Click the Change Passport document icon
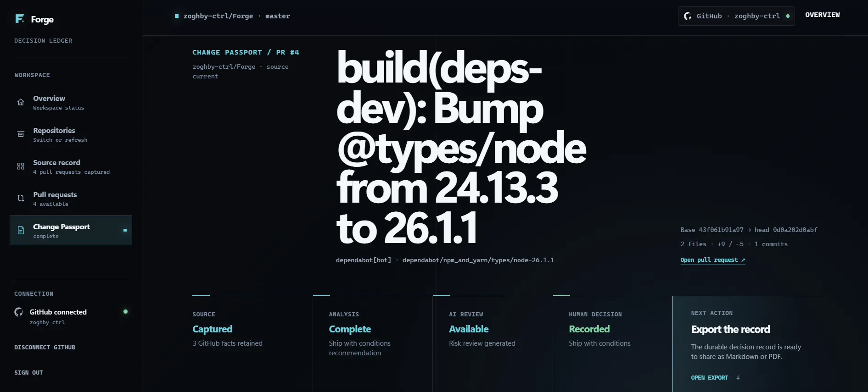 (x=21, y=230)
